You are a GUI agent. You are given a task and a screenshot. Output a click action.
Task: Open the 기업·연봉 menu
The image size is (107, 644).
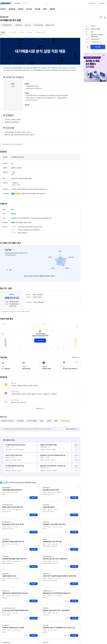(x=37, y=9)
